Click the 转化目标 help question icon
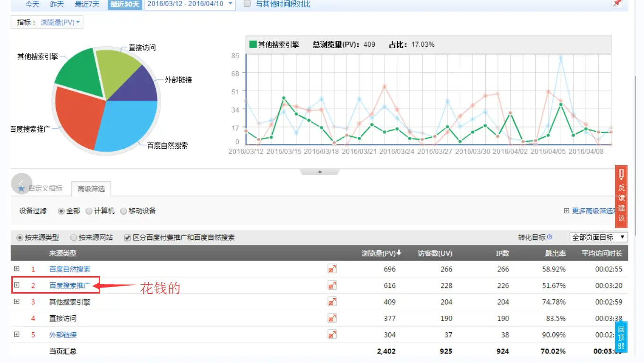 (x=550, y=237)
